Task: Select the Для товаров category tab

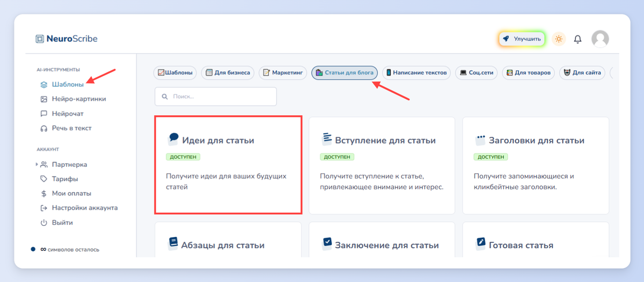Action: click(x=529, y=72)
